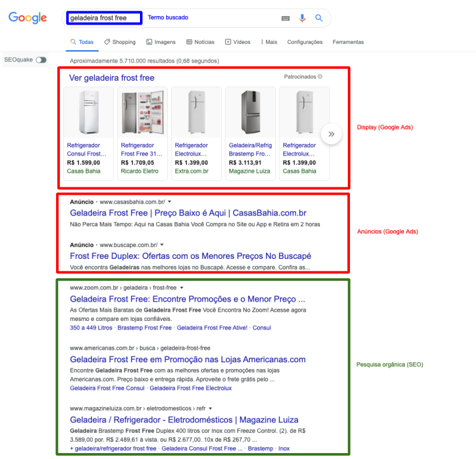This screenshot has width=476, height=459.
Task: Open the Brastemp Frost Free sitelink
Action: [145, 328]
